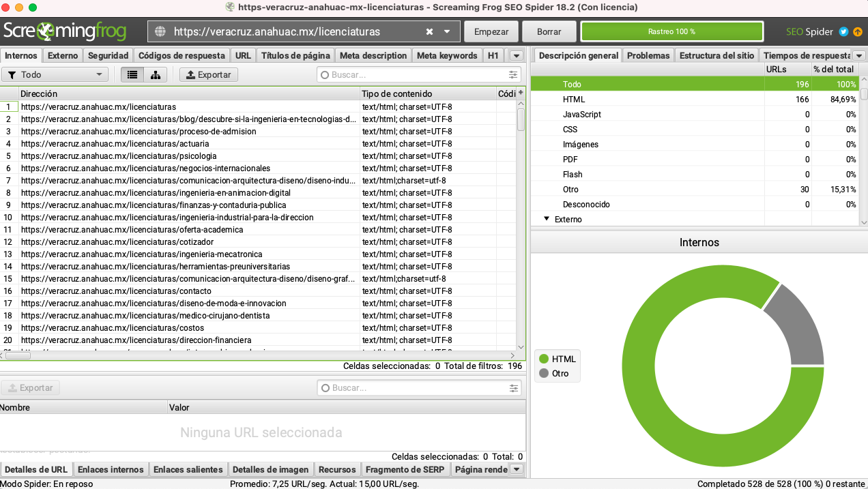Switch to list view mode

[x=132, y=75]
